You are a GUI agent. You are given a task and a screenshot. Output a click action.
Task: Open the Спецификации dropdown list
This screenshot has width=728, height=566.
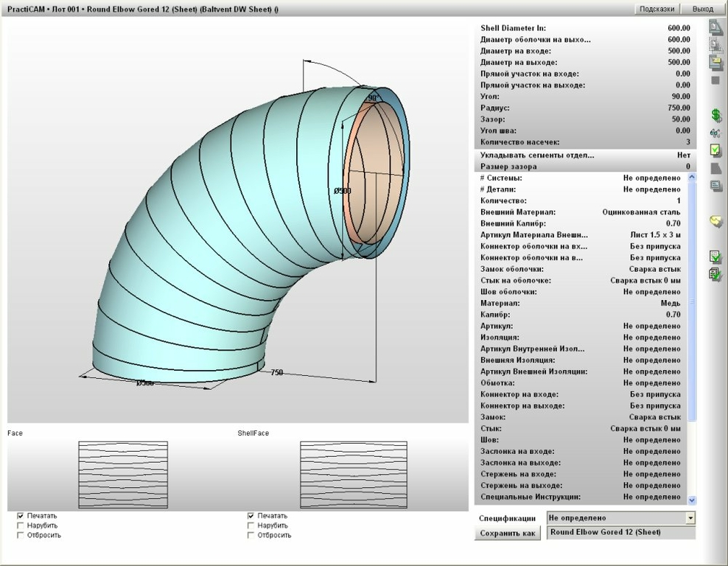click(690, 518)
